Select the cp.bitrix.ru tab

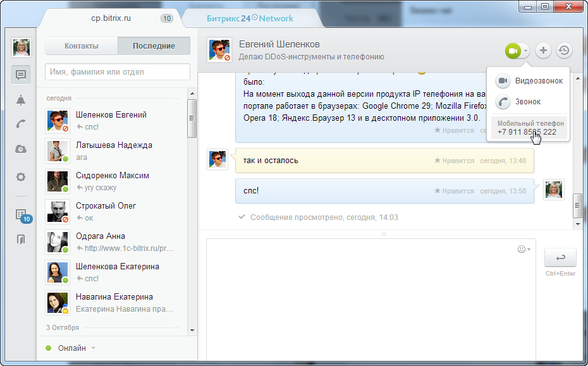coord(111,18)
